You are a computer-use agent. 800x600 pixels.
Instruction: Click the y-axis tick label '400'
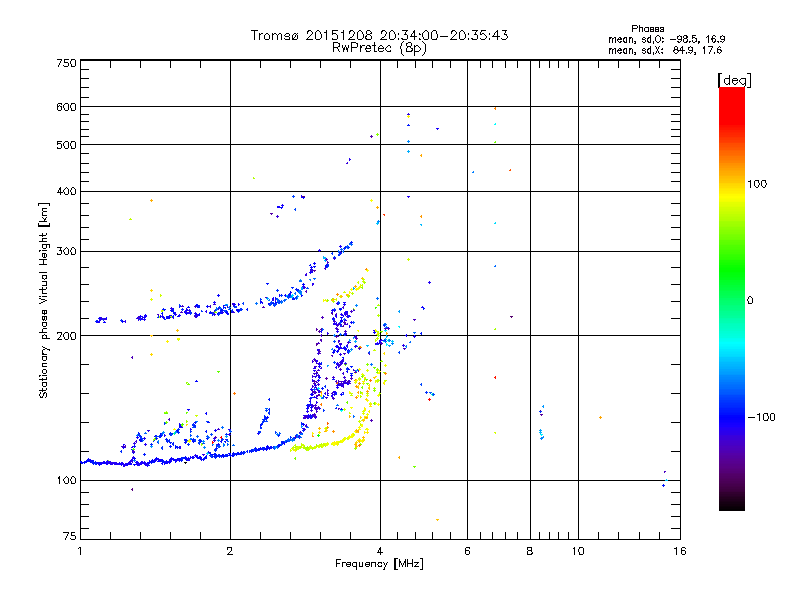(x=66, y=191)
